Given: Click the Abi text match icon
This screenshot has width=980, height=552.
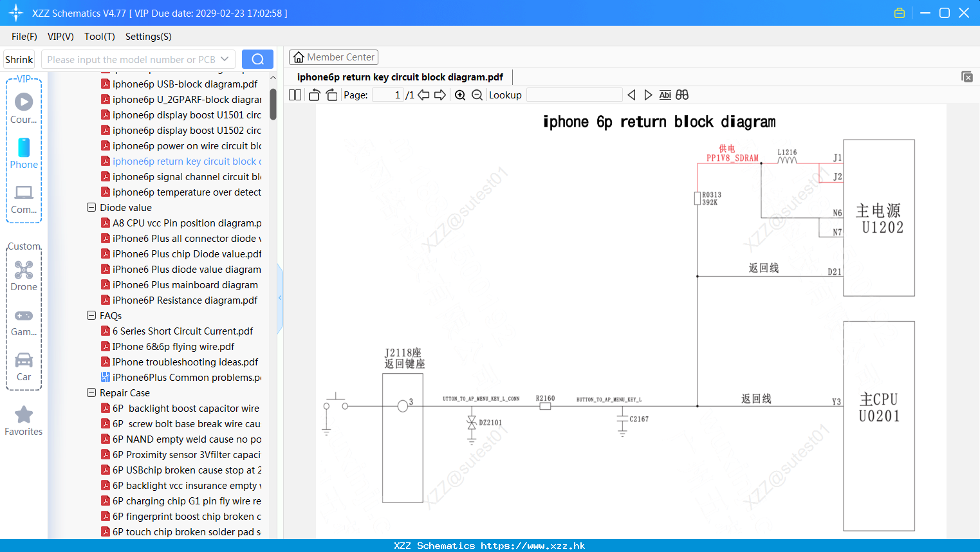Looking at the screenshot, I should click(665, 95).
